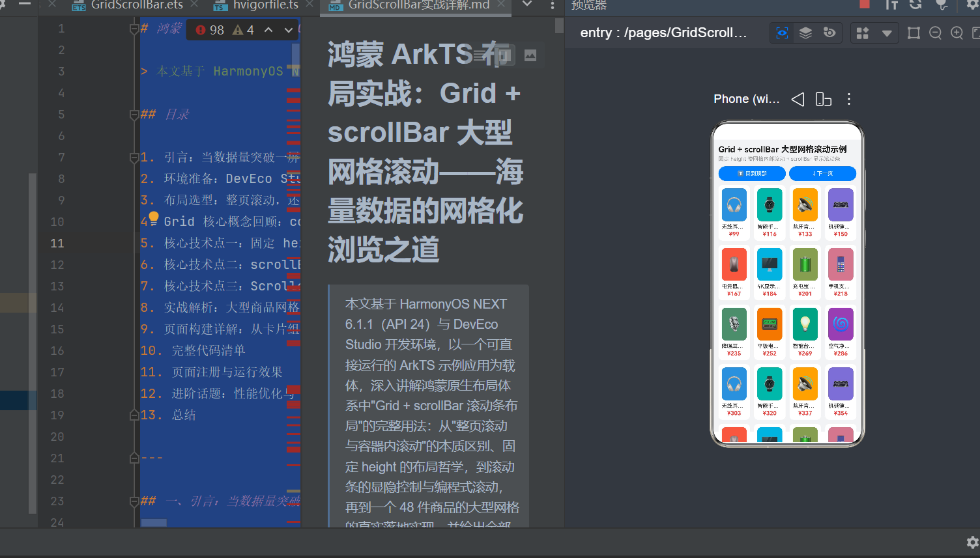Screen dimensions: 980x558
Task: Expand the dropdown arrow beside multi-device icon
Action: click(x=887, y=33)
